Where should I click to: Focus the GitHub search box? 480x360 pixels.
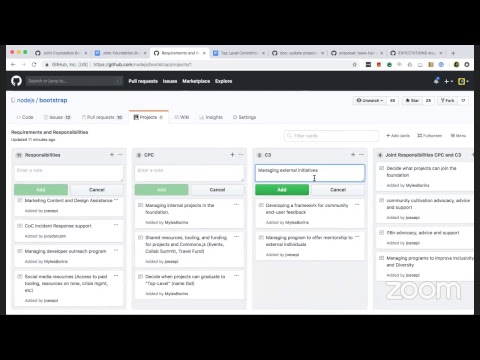(74, 81)
